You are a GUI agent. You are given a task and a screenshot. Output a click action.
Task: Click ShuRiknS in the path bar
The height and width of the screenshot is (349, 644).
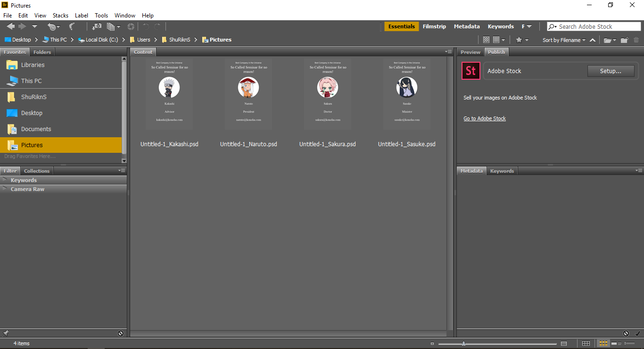(x=176, y=40)
